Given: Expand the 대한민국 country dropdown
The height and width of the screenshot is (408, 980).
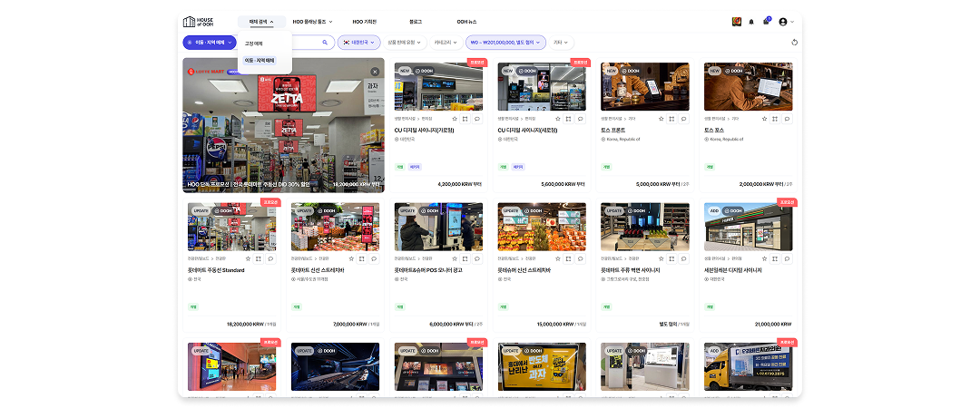Looking at the screenshot, I should click(x=358, y=43).
